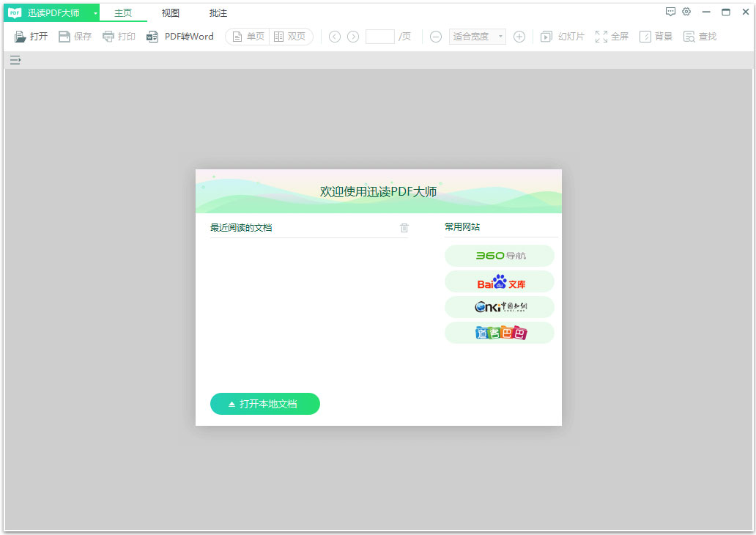Screen dimensions: 756x535
Task: Clear recent documents trash icon
Action: (x=404, y=228)
